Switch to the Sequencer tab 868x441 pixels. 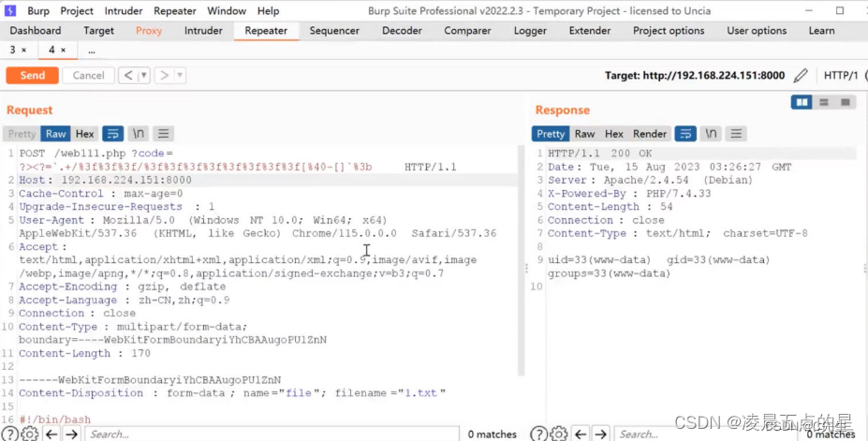334,31
